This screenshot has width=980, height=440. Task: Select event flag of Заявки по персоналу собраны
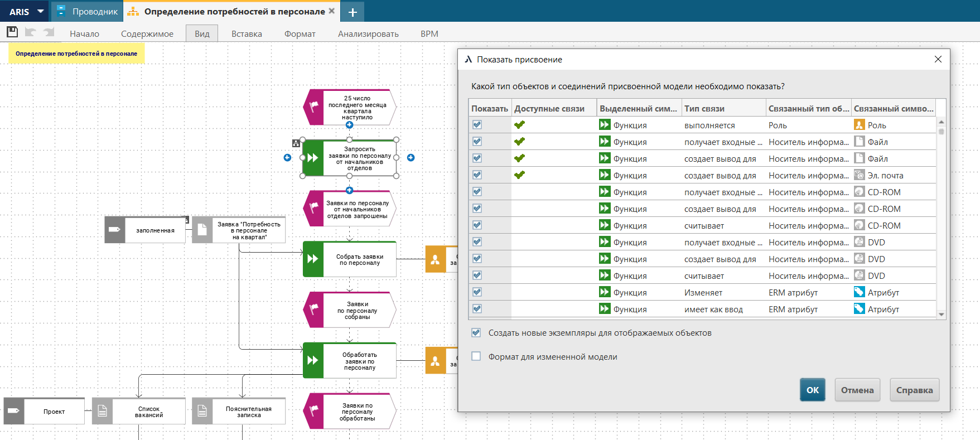(314, 310)
